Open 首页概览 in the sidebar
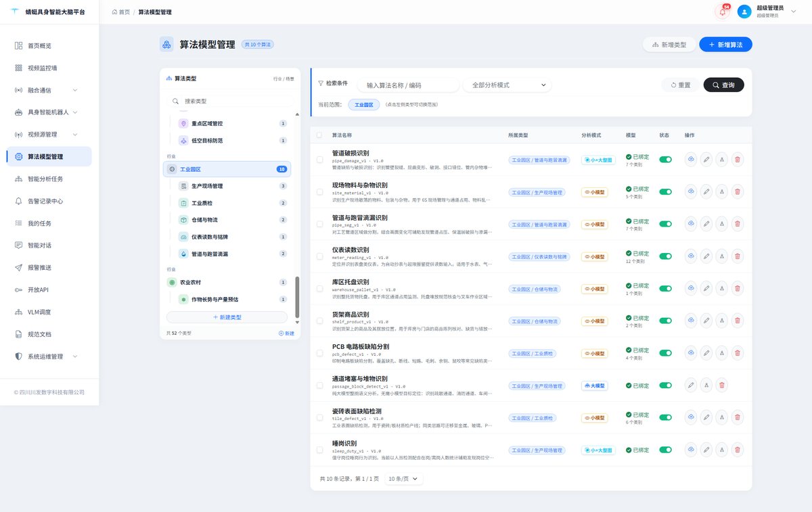The image size is (812, 512). (49, 45)
